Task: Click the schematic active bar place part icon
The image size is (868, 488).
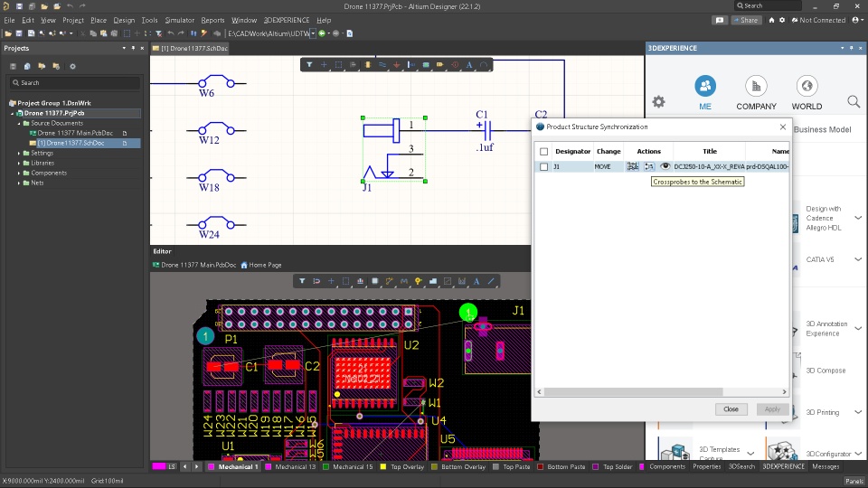Action: tap(368, 65)
